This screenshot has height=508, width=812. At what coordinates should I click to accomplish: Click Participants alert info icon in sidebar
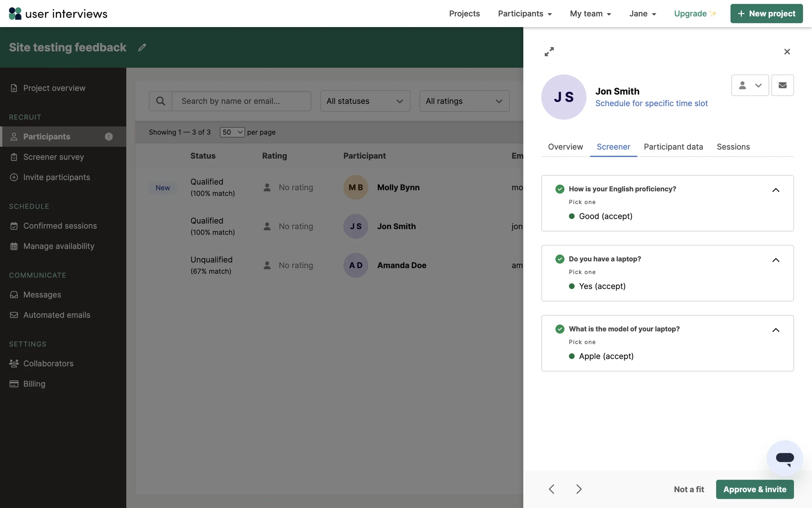[109, 137]
